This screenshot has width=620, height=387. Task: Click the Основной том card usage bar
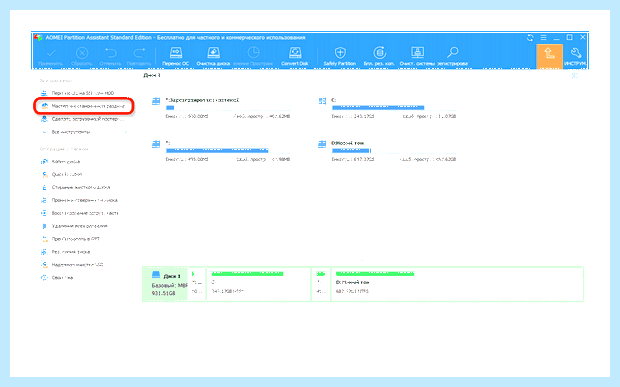[394, 151]
